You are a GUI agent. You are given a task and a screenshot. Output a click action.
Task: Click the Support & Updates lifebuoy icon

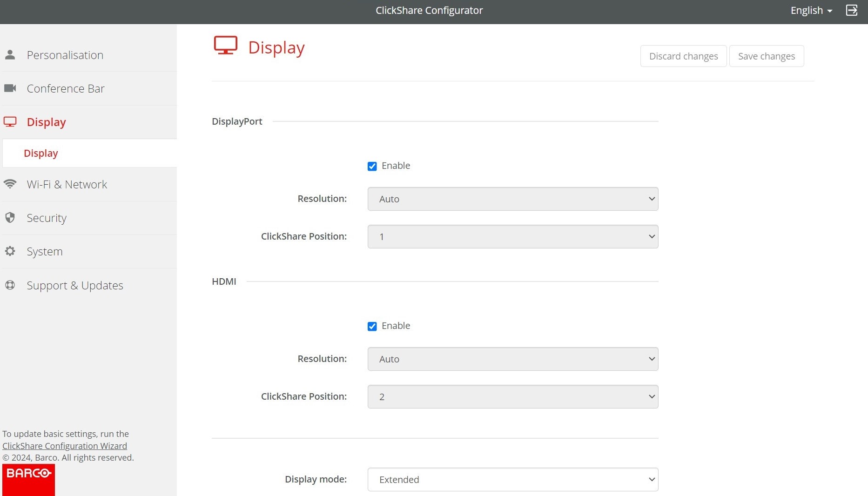(x=10, y=285)
